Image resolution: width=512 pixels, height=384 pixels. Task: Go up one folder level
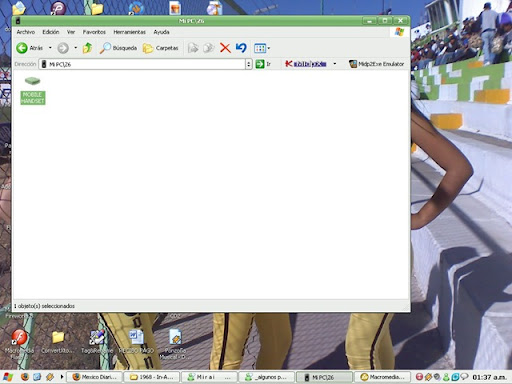[x=87, y=48]
